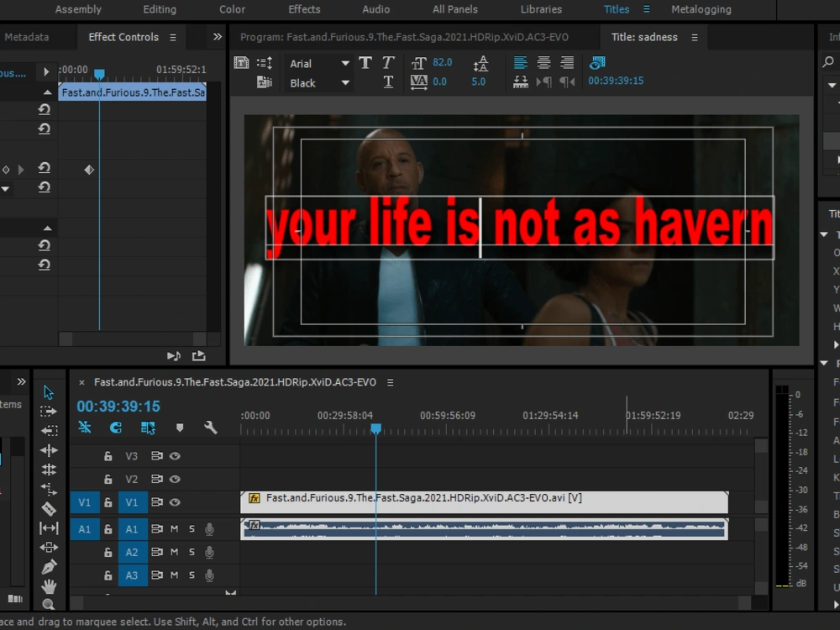
Task: Add a marker in the timeline
Action: point(180,428)
